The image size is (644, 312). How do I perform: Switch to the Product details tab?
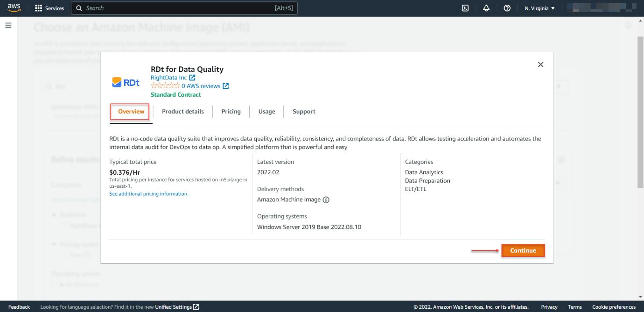183,112
